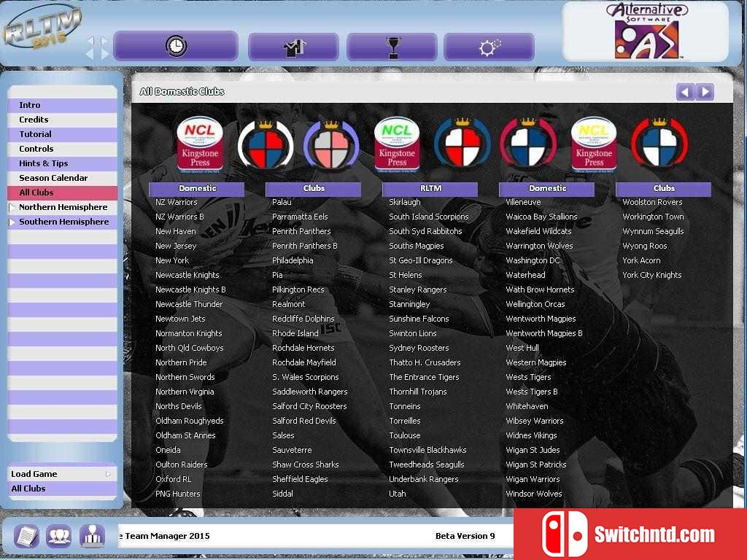
Task: Open the kit and shirt toolbar button
Action: [x=293, y=47]
